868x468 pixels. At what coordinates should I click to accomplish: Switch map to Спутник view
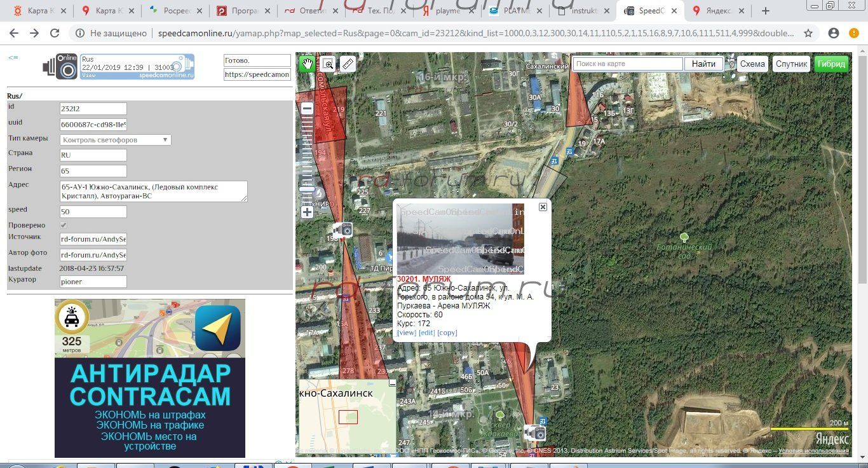pyautogui.click(x=791, y=64)
